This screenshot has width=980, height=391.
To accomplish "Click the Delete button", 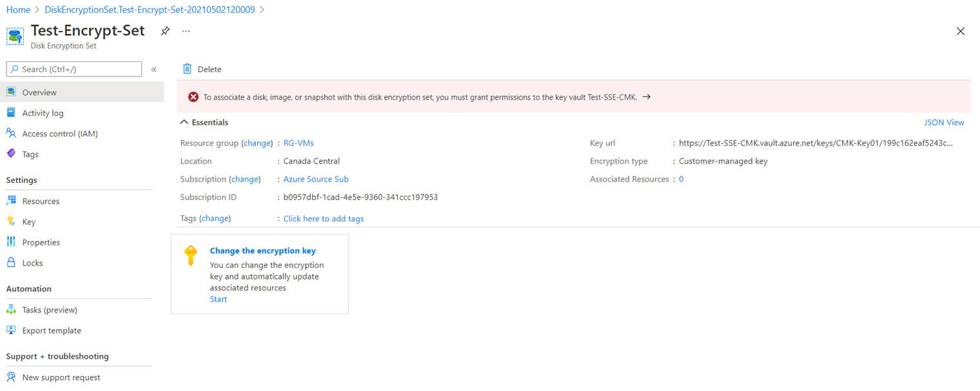I will pyautogui.click(x=202, y=69).
